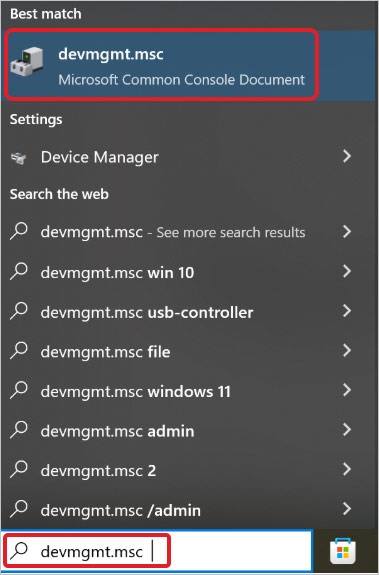
Task: Click search icon beside 'See more search results'
Action: point(19,232)
